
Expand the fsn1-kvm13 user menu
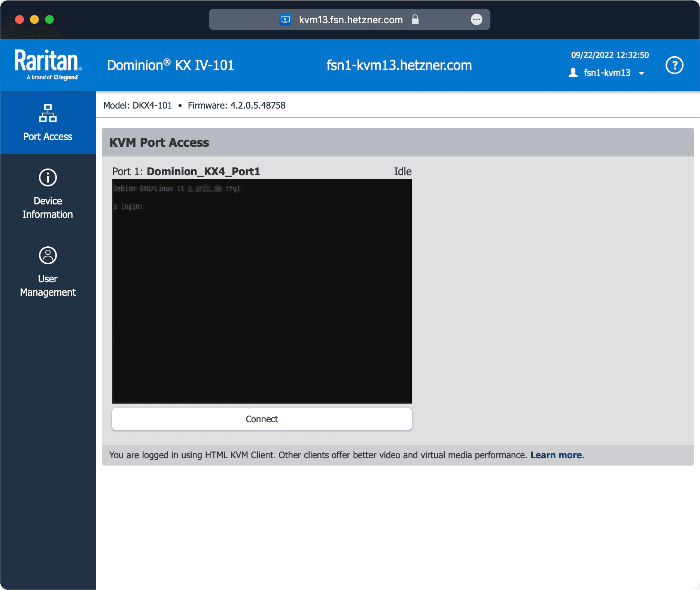pyautogui.click(x=607, y=73)
